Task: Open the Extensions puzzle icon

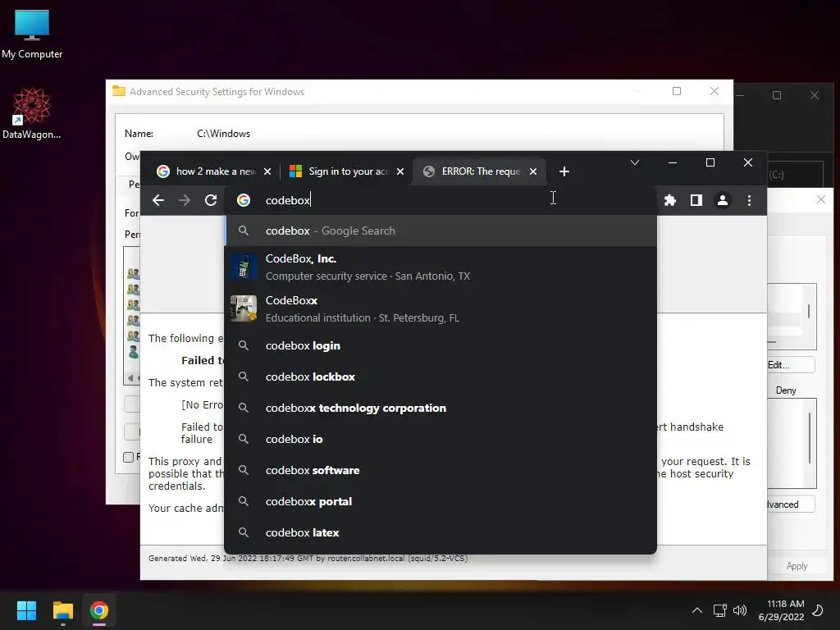Action: pos(669,200)
